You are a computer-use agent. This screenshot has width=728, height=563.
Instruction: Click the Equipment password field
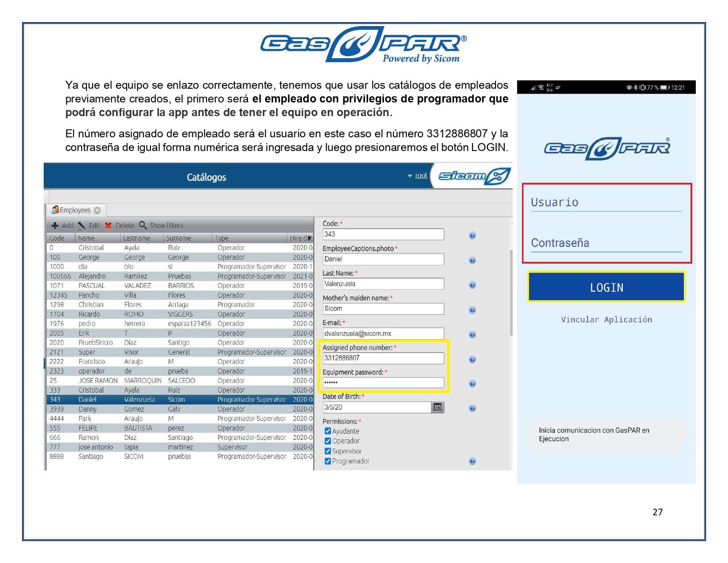[x=383, y=382]
